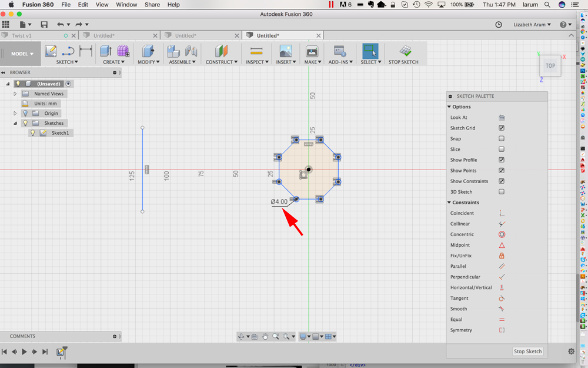Click the timeline settings gear icon
Image resolution: width=588 pixels, height=368 pixels.
pos(571,352)
